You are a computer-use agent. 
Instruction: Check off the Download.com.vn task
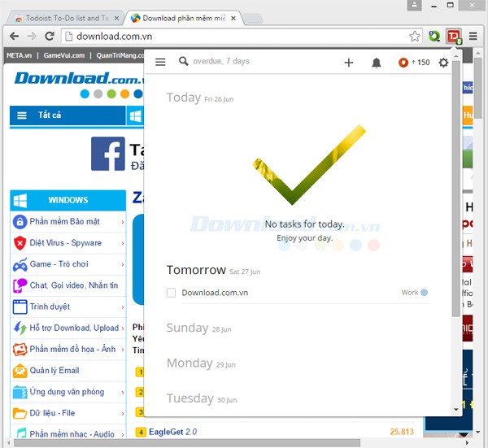tap(171, 293)
